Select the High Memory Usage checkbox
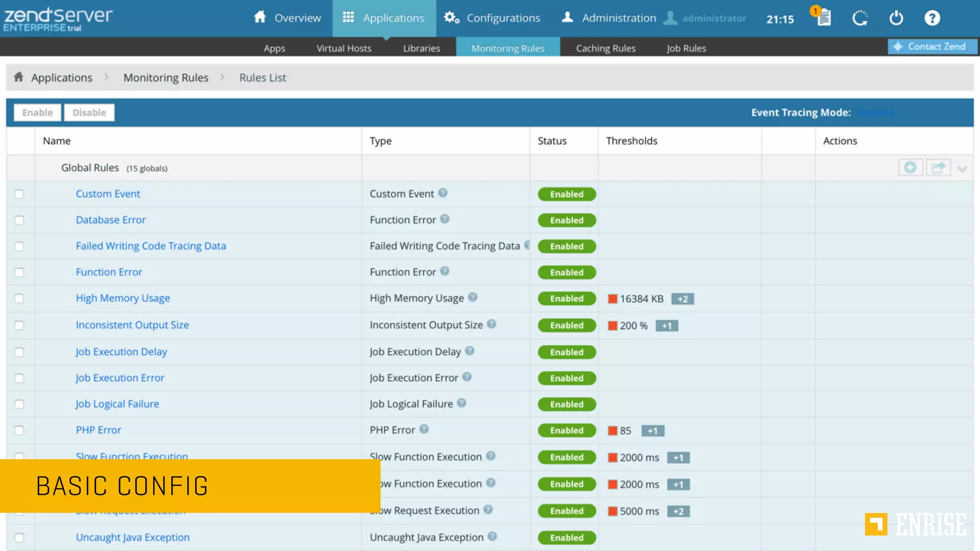Image resolution: width=980 pixels, height=551 pixels. click(19, 298)
